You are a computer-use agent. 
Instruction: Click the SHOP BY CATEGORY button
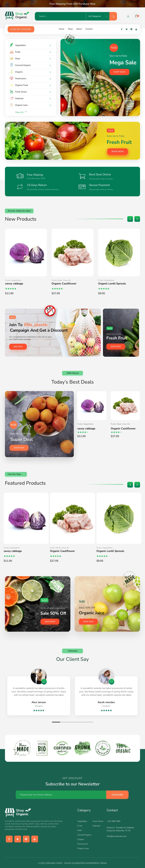pos(21,29)
